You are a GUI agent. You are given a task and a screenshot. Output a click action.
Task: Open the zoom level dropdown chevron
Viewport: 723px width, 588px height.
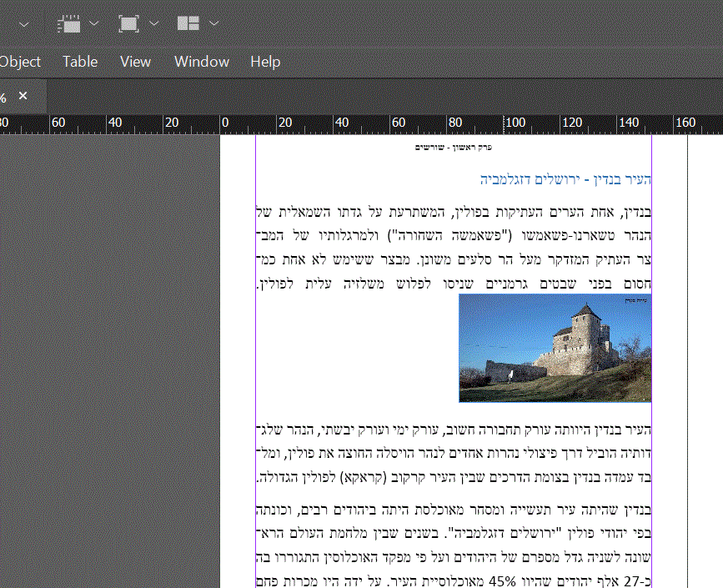point(23,25)
